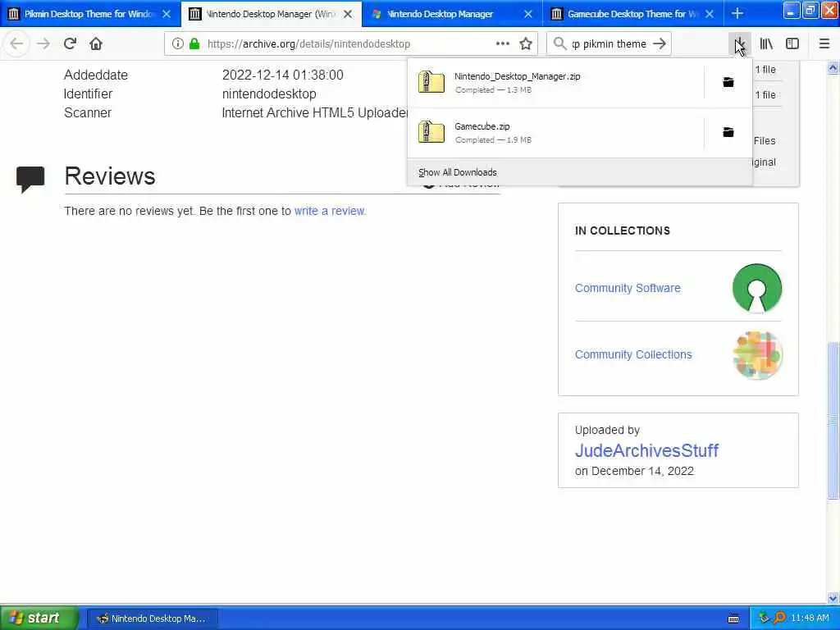Click the tray magnifier icon
This screenshot has width=840, height=630.
coord(779,618)
